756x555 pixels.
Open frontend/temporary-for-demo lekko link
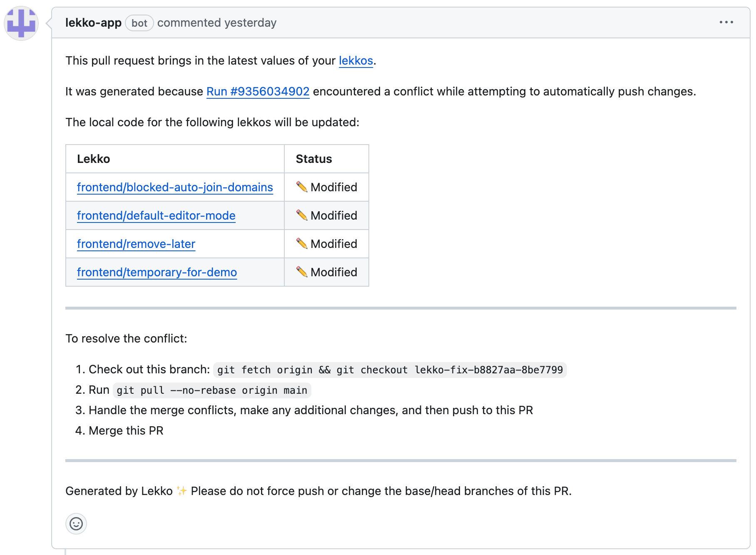pyautogui.click(x=157, y=272)
